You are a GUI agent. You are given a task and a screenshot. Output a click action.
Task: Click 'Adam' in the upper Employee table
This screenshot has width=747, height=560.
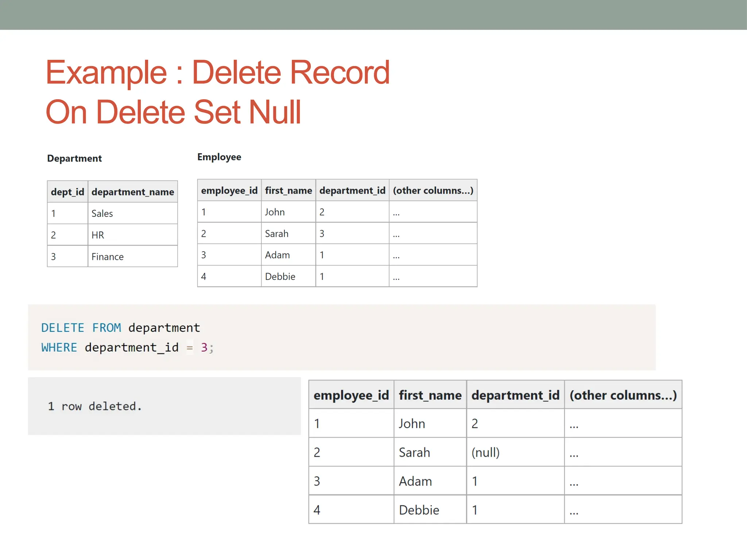click(x=289, y=255)
